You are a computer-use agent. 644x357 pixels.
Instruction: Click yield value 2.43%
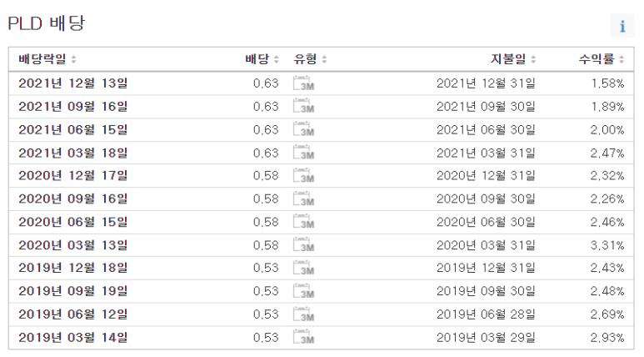(607, 268)
